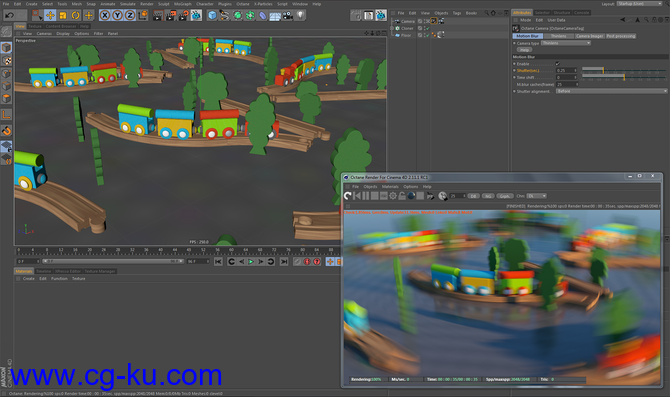Viewport: 670px width, 397px height.
Task: Open the Motion Blur tab
Action: coord(528,36)
